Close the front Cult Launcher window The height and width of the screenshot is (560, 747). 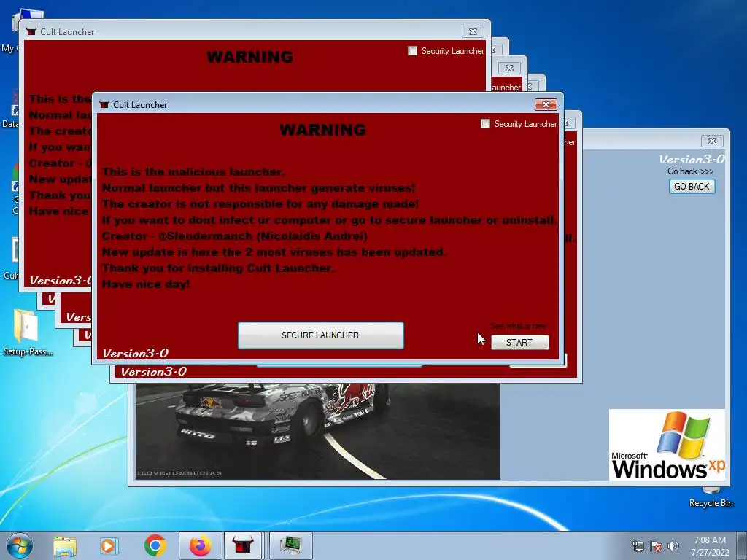point(546,104)
